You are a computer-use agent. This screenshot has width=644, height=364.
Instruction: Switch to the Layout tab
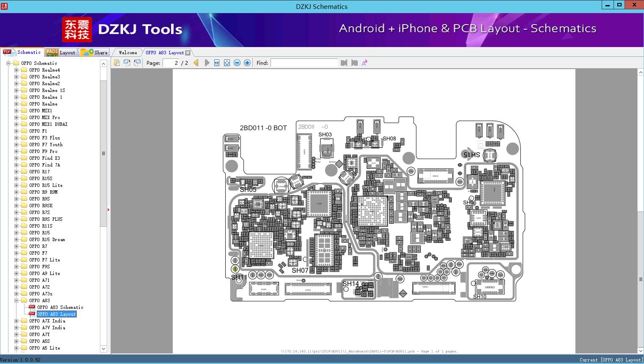click(61, 53)
